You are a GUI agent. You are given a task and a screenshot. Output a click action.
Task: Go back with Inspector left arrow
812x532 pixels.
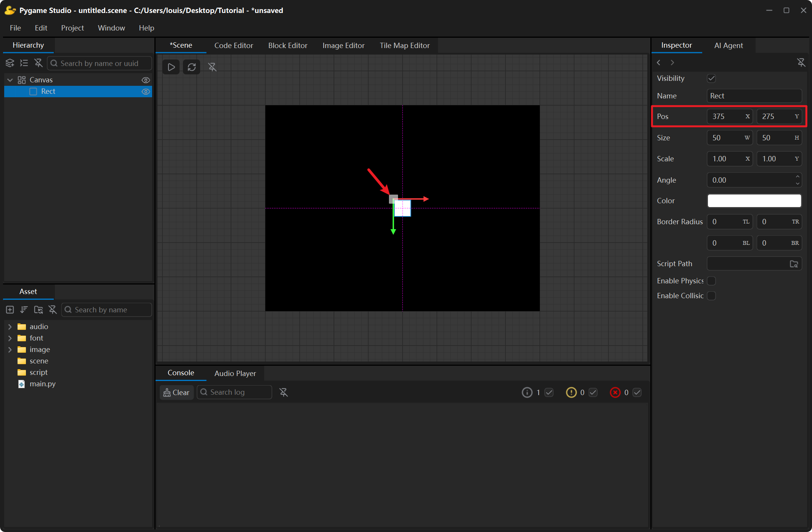(659, 63)
